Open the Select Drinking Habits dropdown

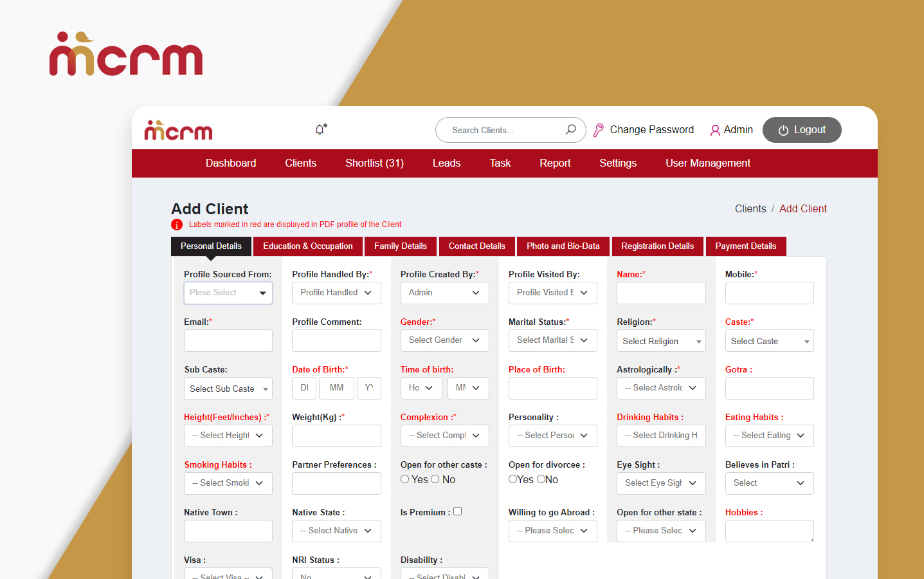click(x=661, y=436)
